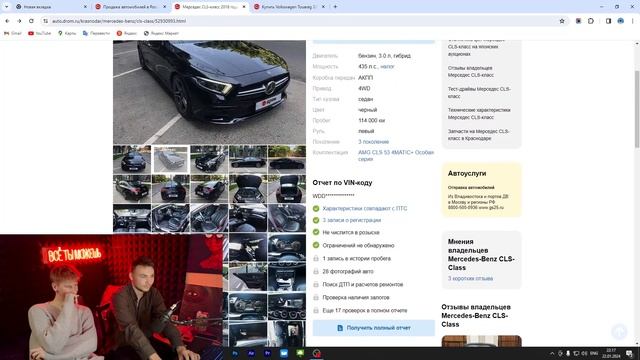Screen dimensions: 640x360
Task: Click the page vertical scrollbar thumb
Action: (x=637, y=109)
